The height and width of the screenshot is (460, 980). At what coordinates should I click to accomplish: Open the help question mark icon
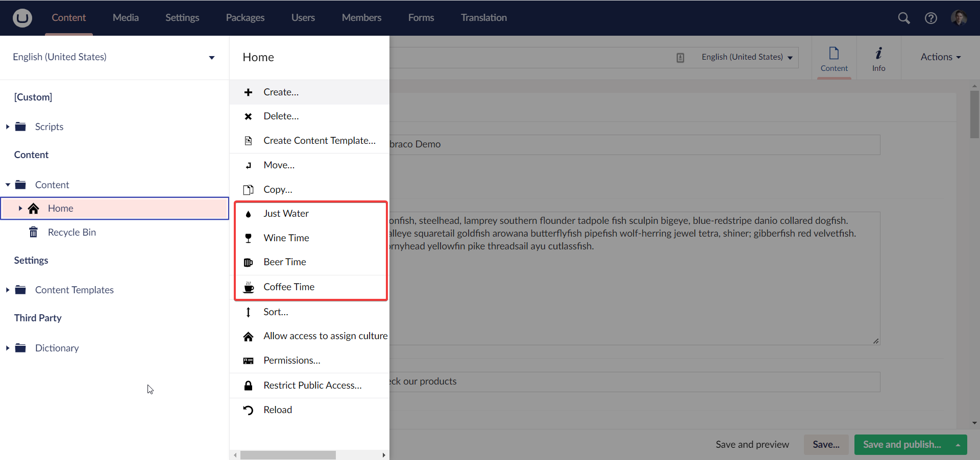pos(931,18)
